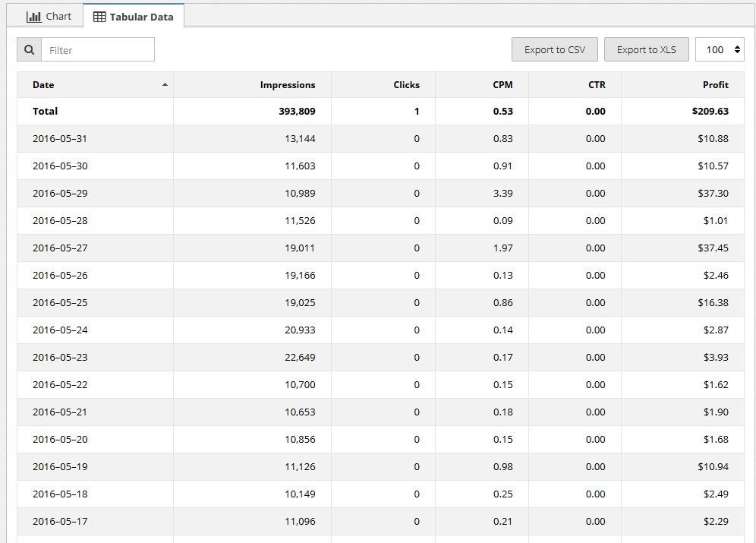Screen dimensions: 756x543
Task: Click the date 2016-05-21
Action: coord(60,412)
